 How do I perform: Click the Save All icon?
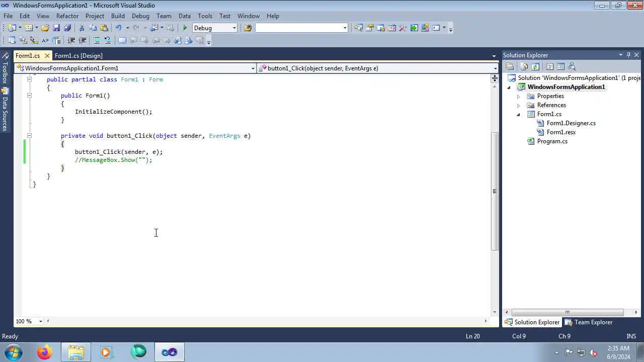67,28
